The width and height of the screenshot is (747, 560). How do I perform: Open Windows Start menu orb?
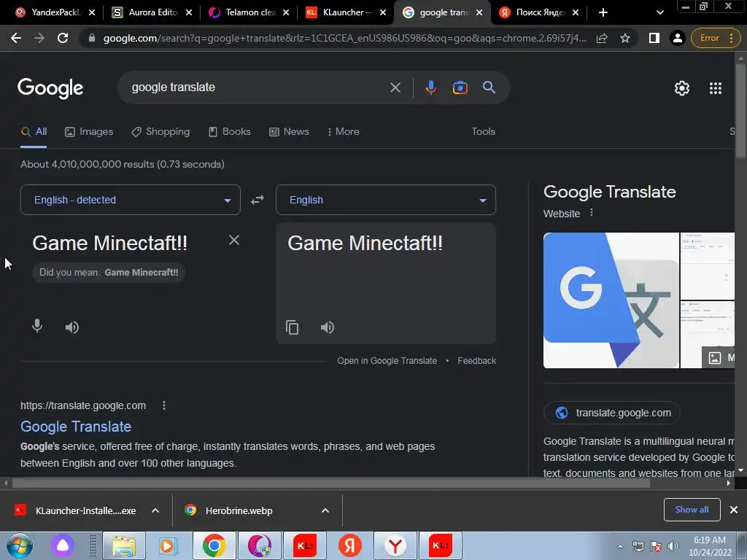click(x=19, y=545)
